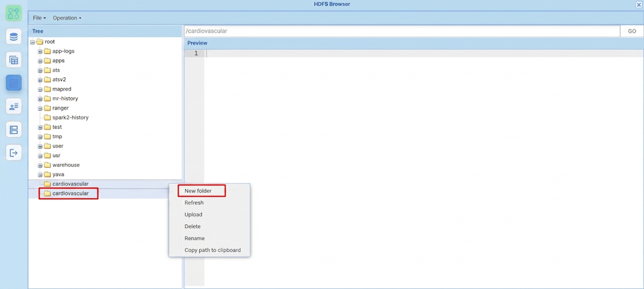Click the logout sidebar icon
Viewport: 644px width, 289px height.
point(14,153)
